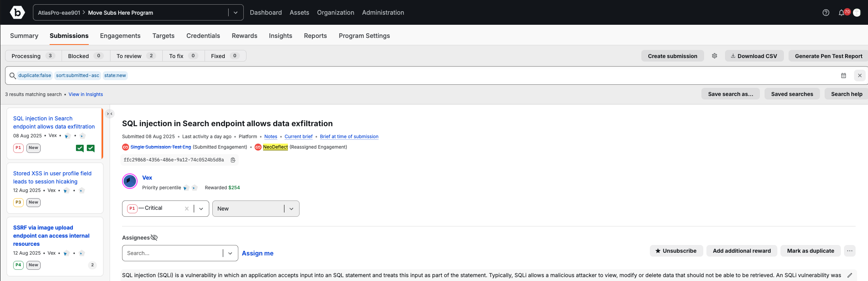Open the Dashboard menu
The height and width of the screenshot is (281, 868).
[266, 12]
